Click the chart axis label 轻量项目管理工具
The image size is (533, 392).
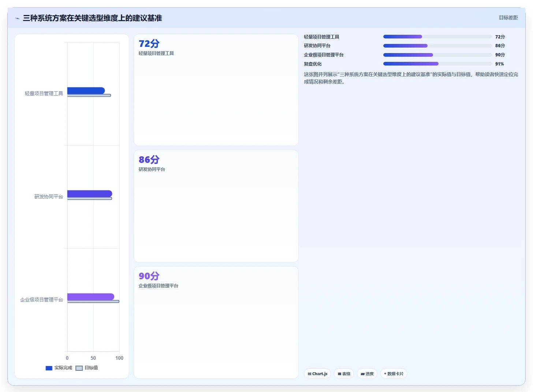point(44,94)
